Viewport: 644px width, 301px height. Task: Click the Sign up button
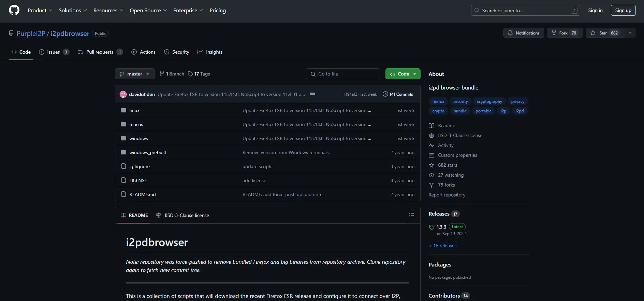tap(623, 10)
